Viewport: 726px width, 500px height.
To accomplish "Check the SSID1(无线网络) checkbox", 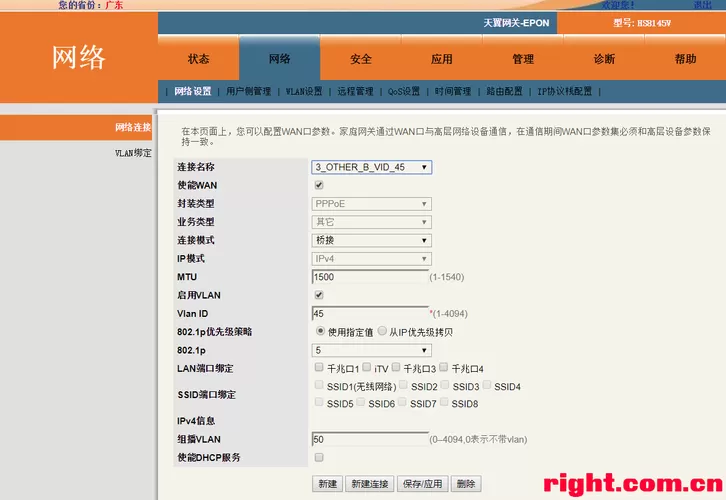I will pos(319,385).
